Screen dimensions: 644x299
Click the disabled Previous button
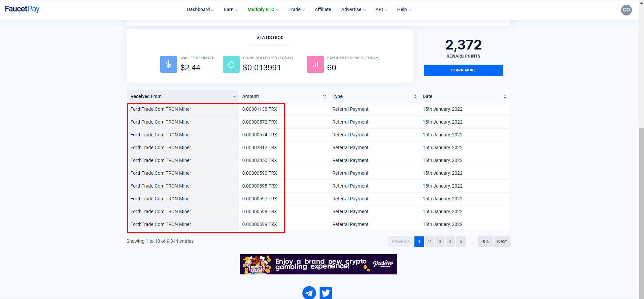[x=401, y=241]
